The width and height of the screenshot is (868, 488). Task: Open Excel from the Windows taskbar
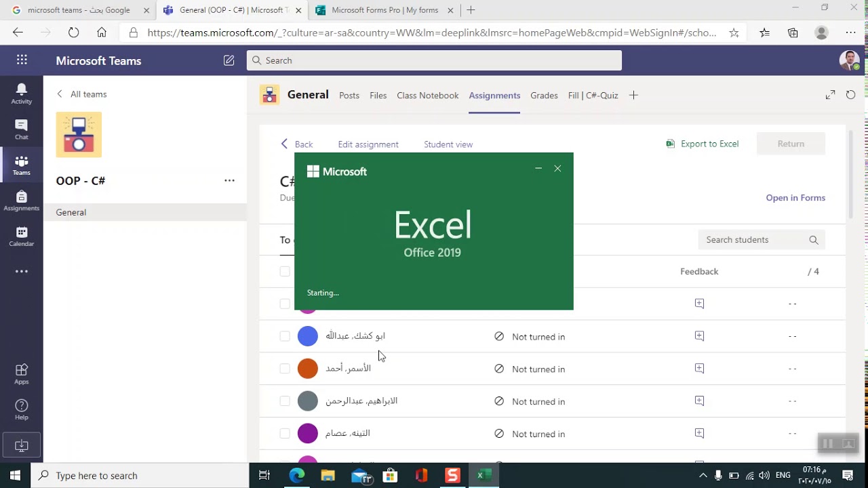point(484,475)
